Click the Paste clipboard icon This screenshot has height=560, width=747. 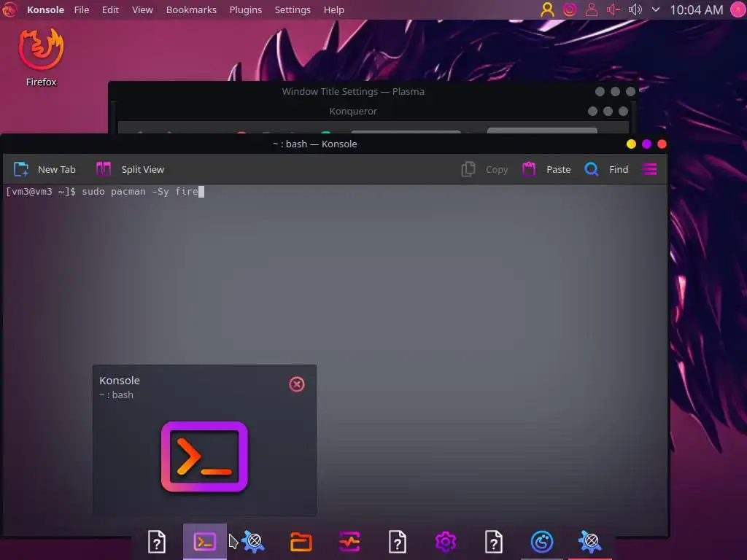click(x=529, y=169)
